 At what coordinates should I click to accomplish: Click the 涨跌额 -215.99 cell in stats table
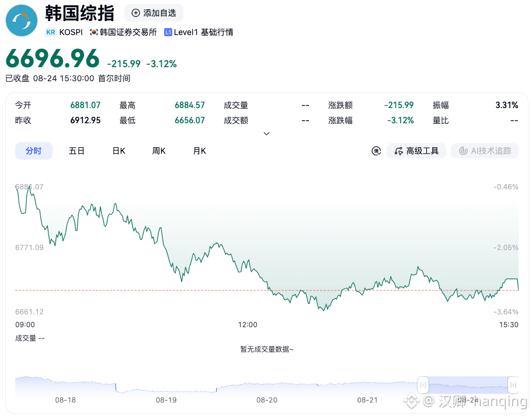399,105
